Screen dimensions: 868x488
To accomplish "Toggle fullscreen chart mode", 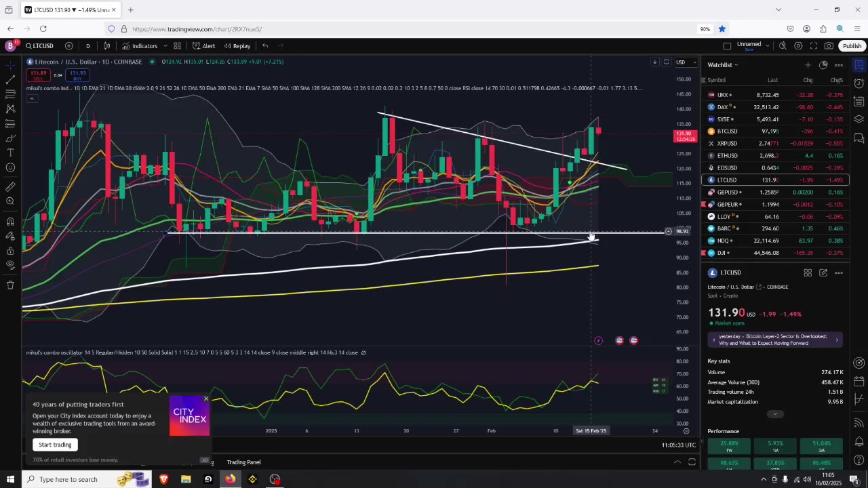I will [x=814, y=46].
